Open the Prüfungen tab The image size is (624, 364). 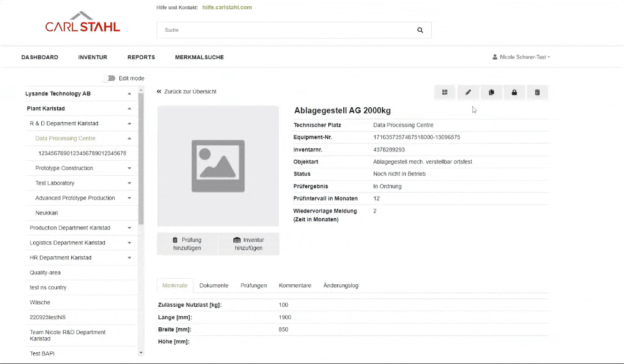(x=253, y=285)
